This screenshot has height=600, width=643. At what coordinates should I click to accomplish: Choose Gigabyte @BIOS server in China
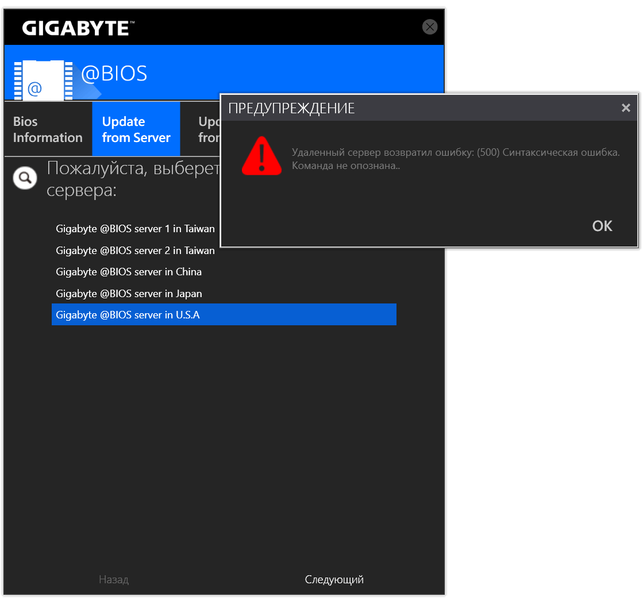(x=129, y=271)
